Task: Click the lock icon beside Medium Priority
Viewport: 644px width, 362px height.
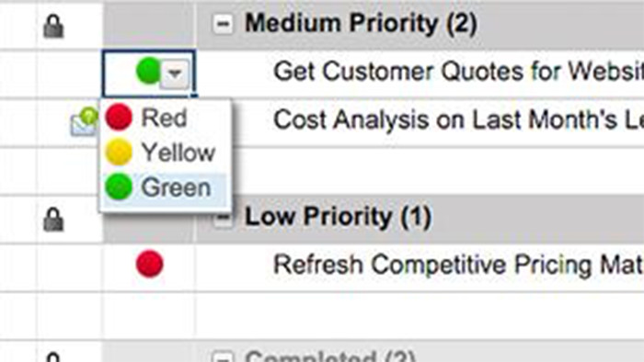Action: [53, 27]
